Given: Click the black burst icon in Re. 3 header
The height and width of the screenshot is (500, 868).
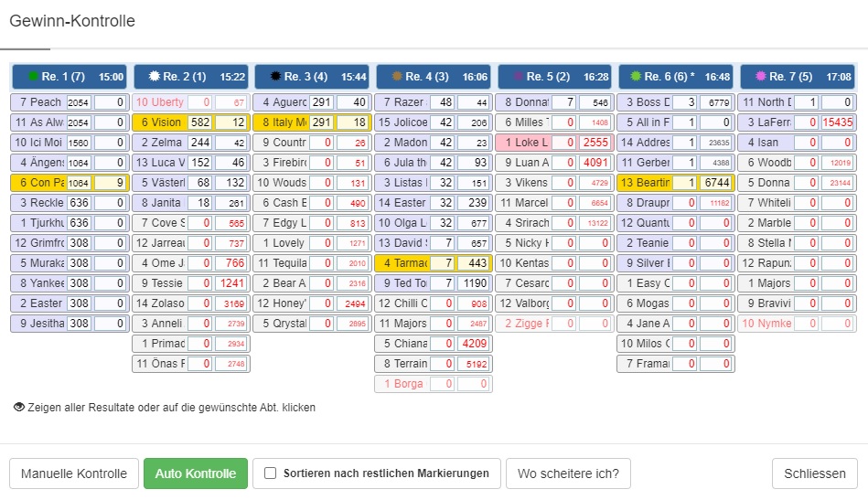Looking at the screenshot, I should point(275,77).
